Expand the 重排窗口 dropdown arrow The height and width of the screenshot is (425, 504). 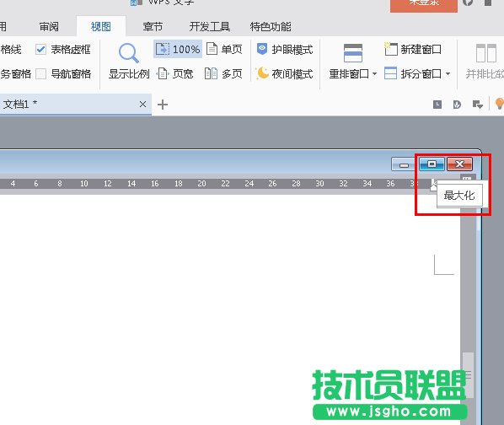374,74
